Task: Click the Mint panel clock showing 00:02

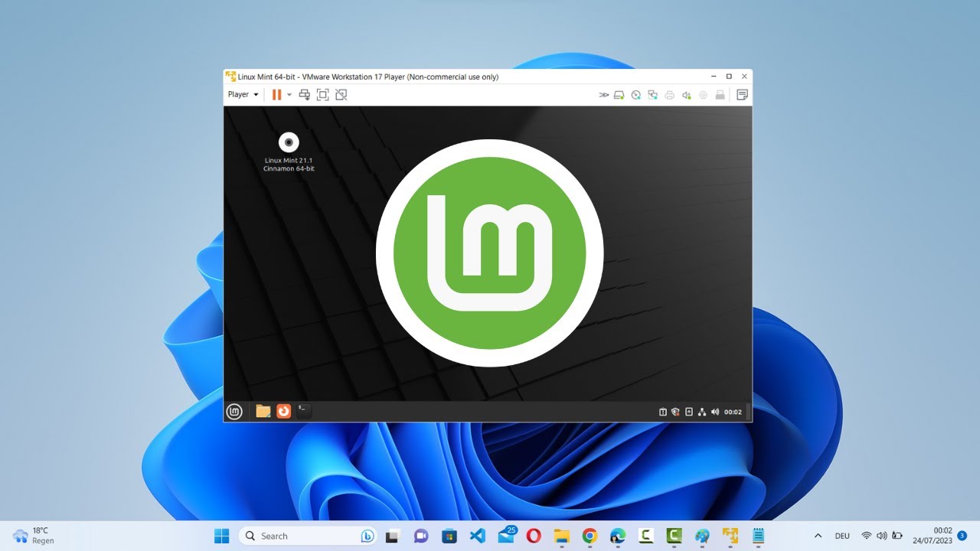Action: 733,412
